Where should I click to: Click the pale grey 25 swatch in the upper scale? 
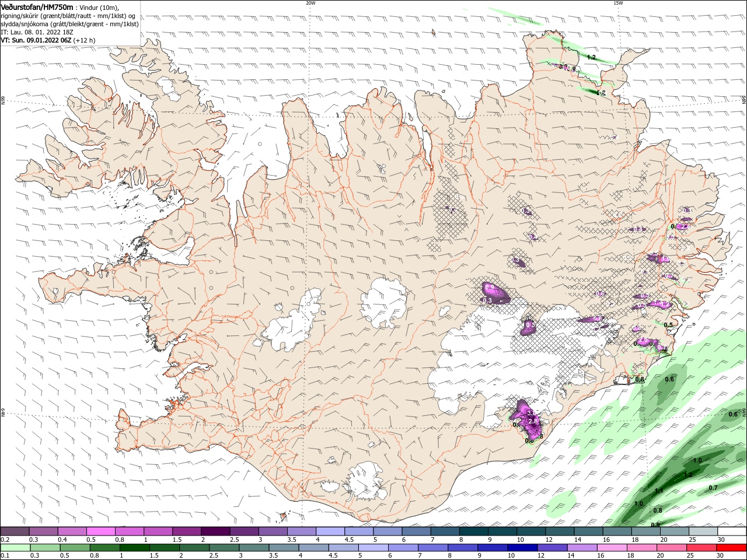(x=703, y=531)
